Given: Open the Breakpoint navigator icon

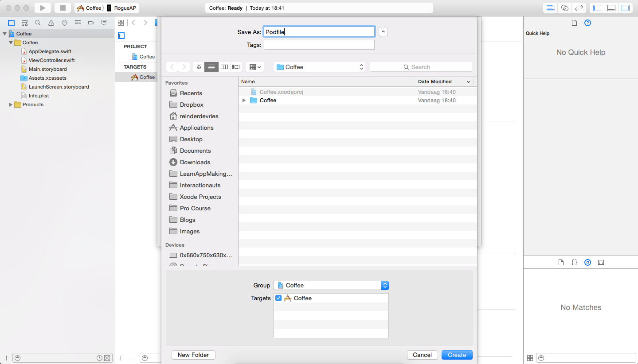Looking at the screenshot, I should click(x=91, y=23).
